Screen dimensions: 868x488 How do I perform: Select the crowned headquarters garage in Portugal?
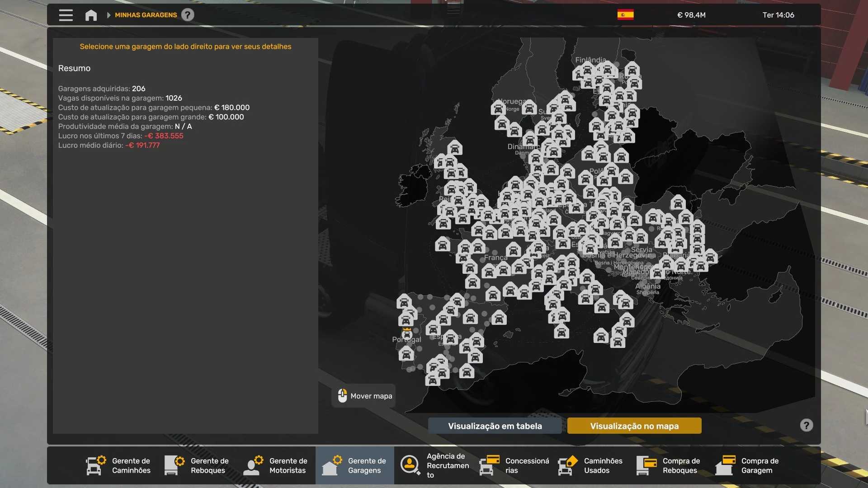coord(407,335)
